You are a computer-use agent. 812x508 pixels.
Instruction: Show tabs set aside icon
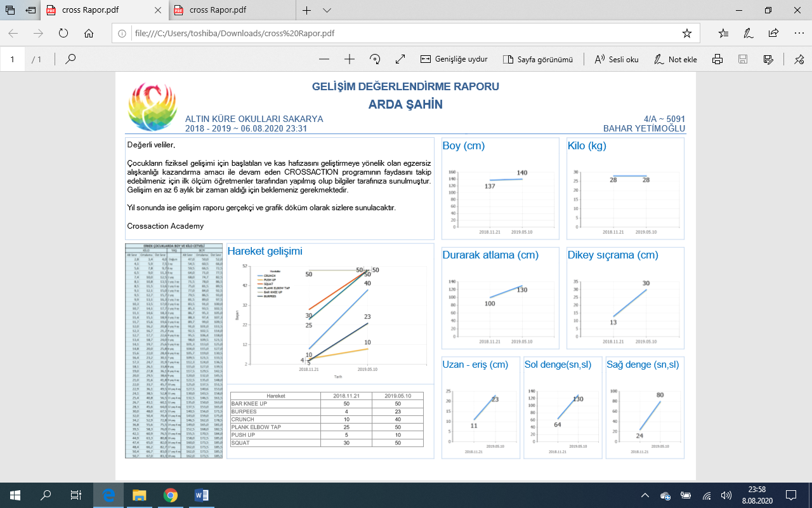(x=10, y=10)
